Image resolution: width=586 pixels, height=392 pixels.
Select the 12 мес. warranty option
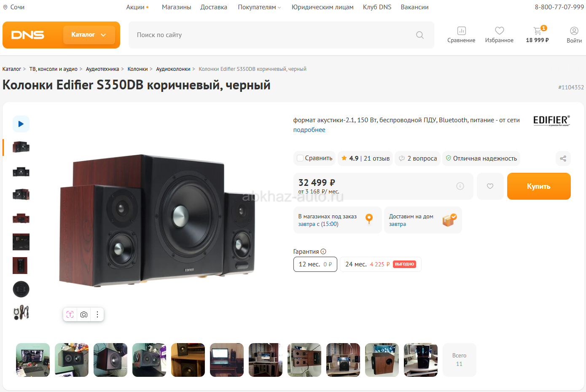315,264
